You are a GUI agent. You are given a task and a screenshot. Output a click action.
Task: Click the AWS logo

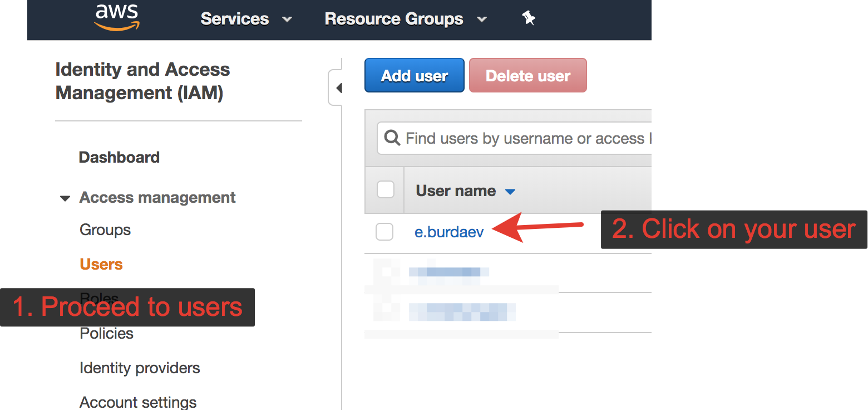pyautogui.click(x=117, y=17)
